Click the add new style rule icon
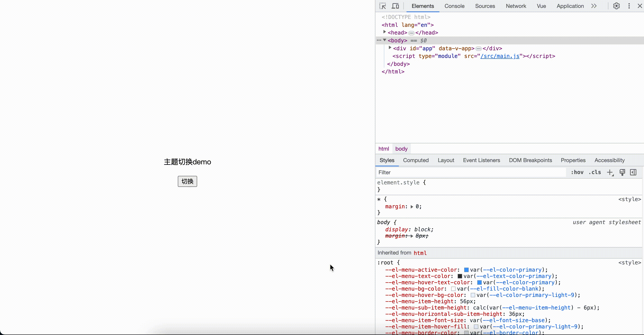 pos(611,172)
